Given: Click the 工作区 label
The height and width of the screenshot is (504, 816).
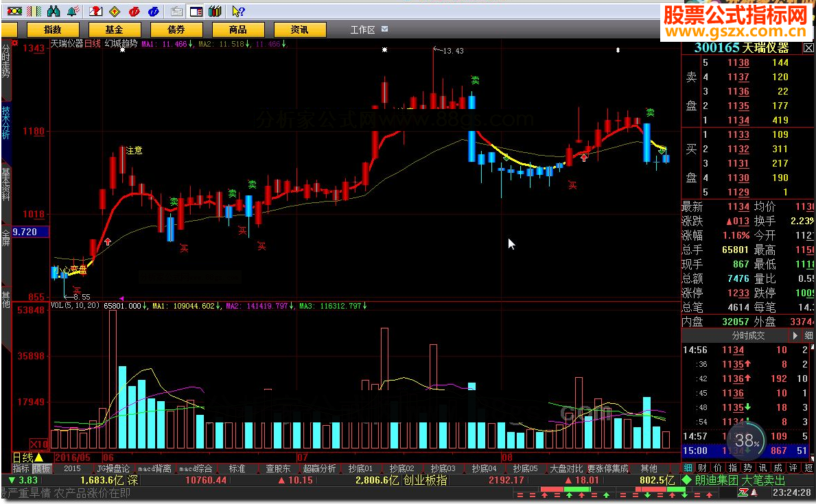Looking at the screenshot, I should click(x=362, y=29).
